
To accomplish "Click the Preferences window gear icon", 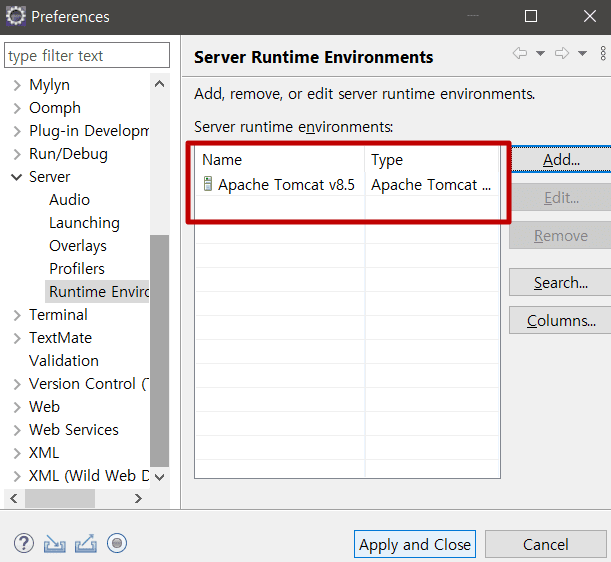I will coord(16,16).
